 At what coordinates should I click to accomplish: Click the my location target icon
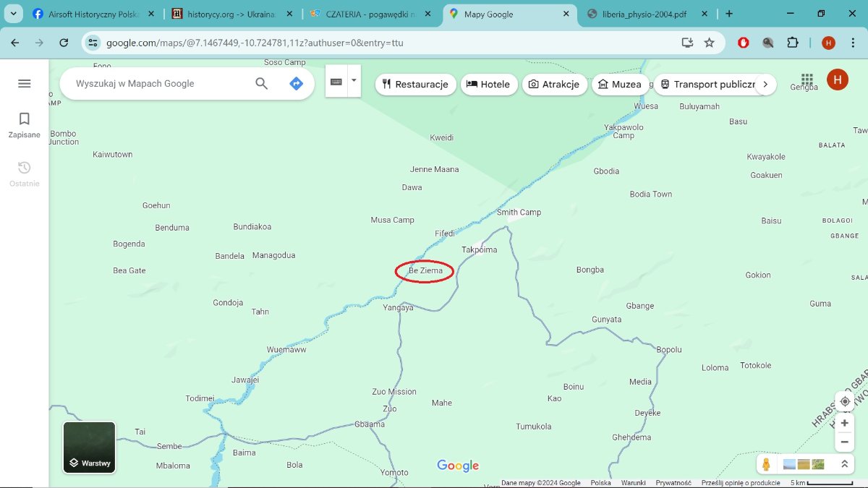[x=844, y=402]
